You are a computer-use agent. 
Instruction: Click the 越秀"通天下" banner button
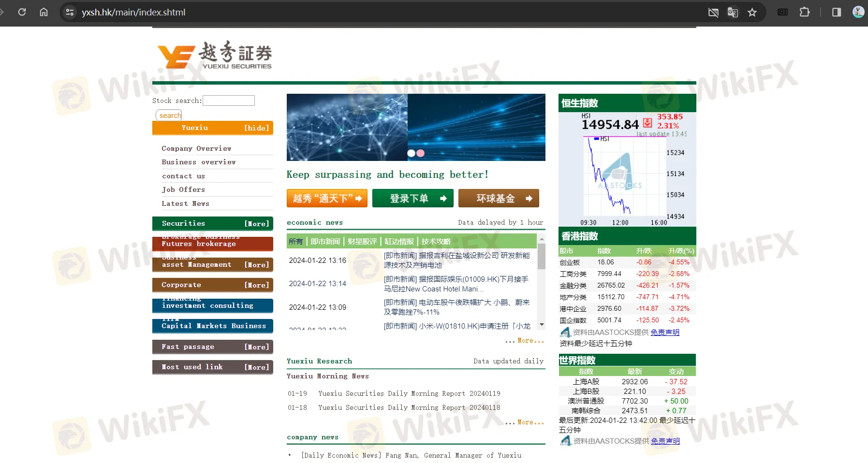[327, 198]
